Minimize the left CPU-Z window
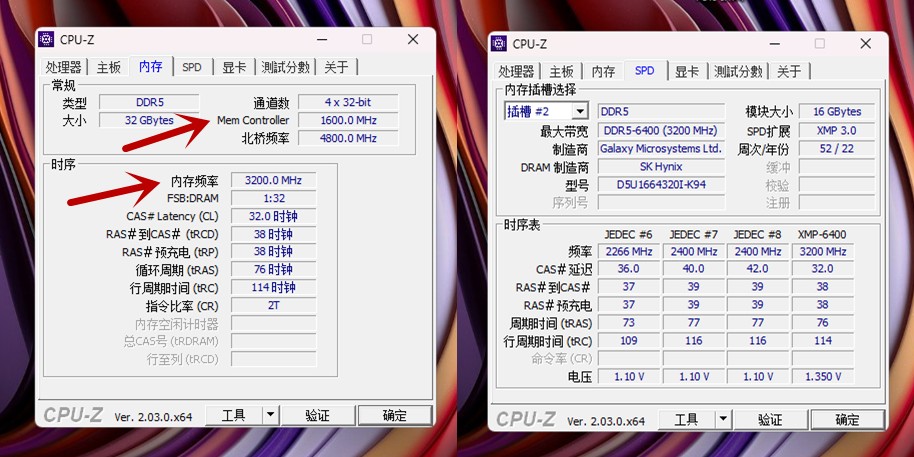The height and width of the screenshot is (457, 914). [x=322, y=40]
